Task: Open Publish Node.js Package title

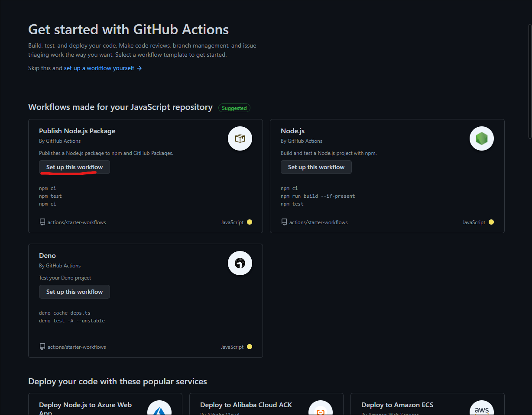Action: [x=77, y=131]
